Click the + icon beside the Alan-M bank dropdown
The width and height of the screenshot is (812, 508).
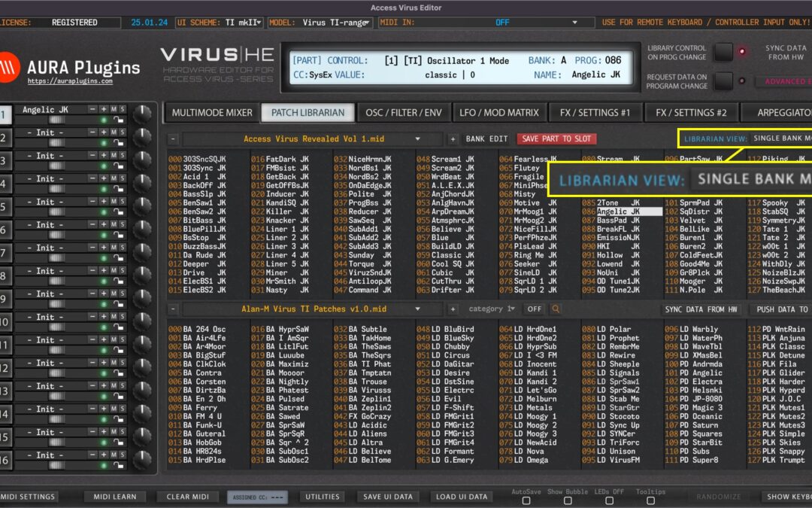pyautogui.click(x=453, y=309)
